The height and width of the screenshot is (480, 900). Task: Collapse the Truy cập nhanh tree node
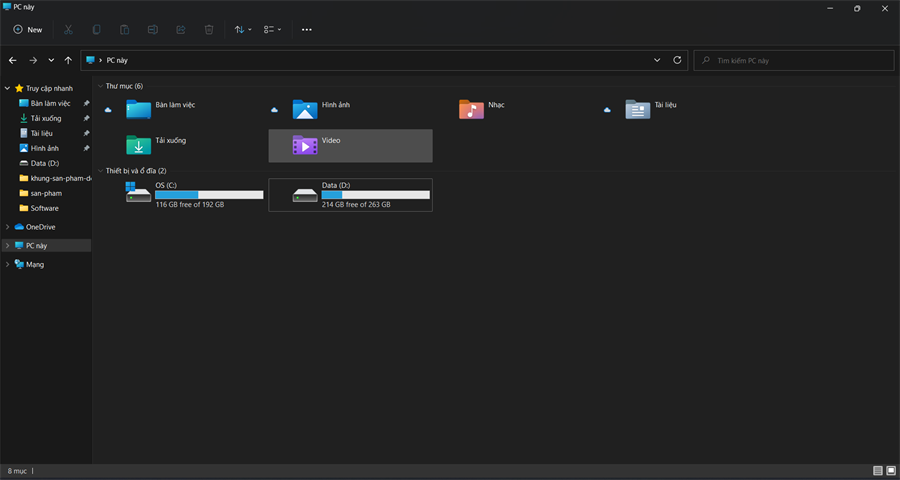pyautogui.click(x=7, y=88)
